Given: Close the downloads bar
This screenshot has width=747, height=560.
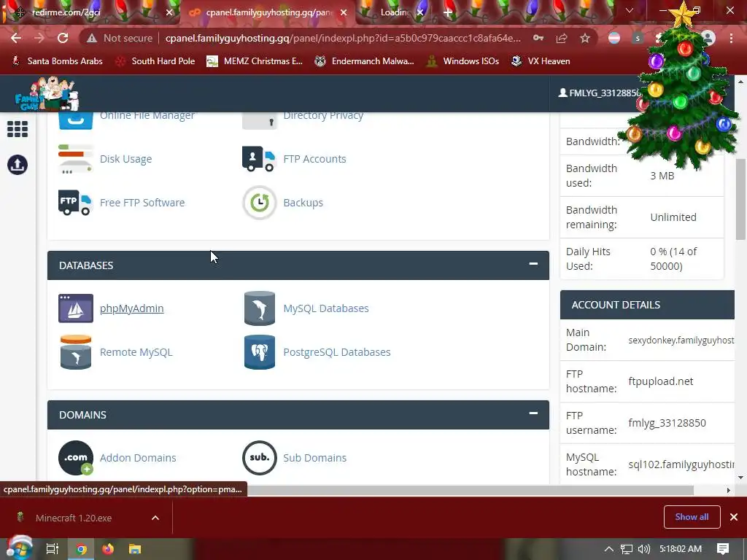Looking at the screenshot, I should (734, 517).
